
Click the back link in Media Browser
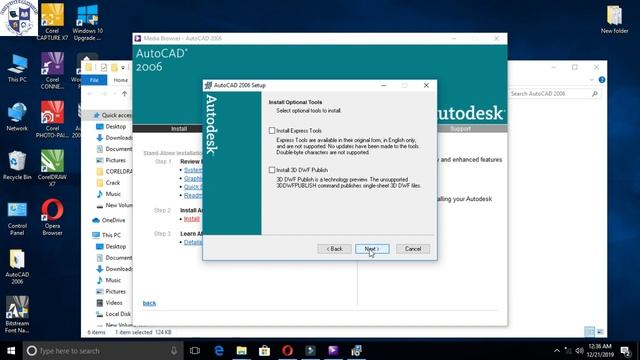click(x=149, y=303)
